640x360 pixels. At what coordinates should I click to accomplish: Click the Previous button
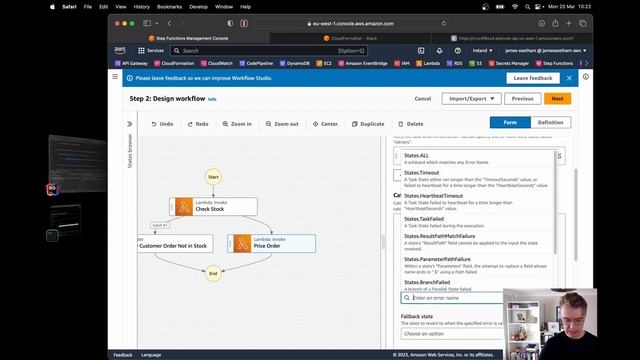(x=522, y=99)
